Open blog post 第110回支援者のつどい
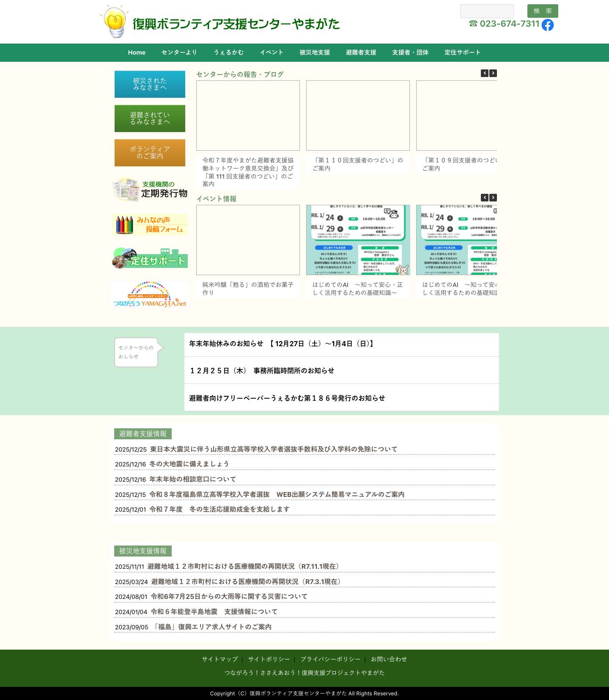This screenshot has height=700, width=609. pos(358,164)
